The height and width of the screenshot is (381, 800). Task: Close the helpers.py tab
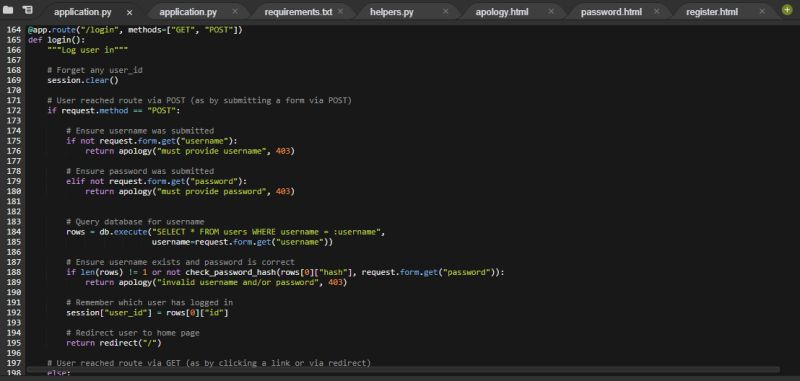pyautogui.click(x=445, y=11)
